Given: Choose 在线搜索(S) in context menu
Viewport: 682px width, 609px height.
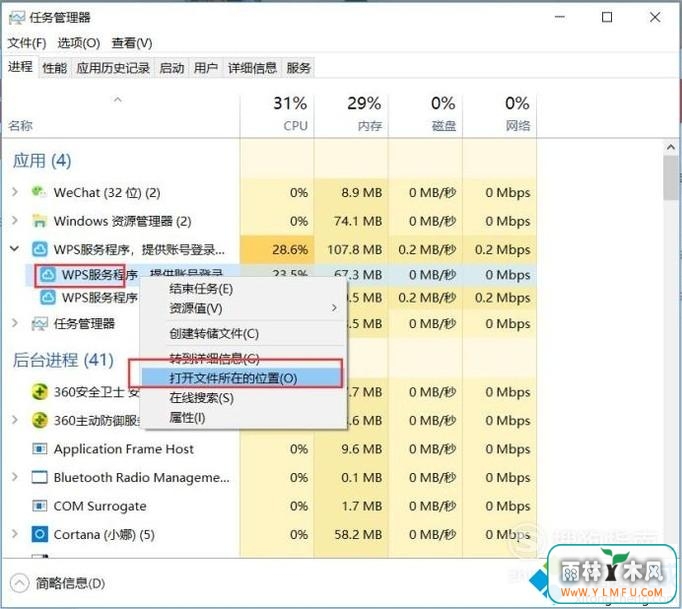Looking at the screenshot, I should coord(244,398).
